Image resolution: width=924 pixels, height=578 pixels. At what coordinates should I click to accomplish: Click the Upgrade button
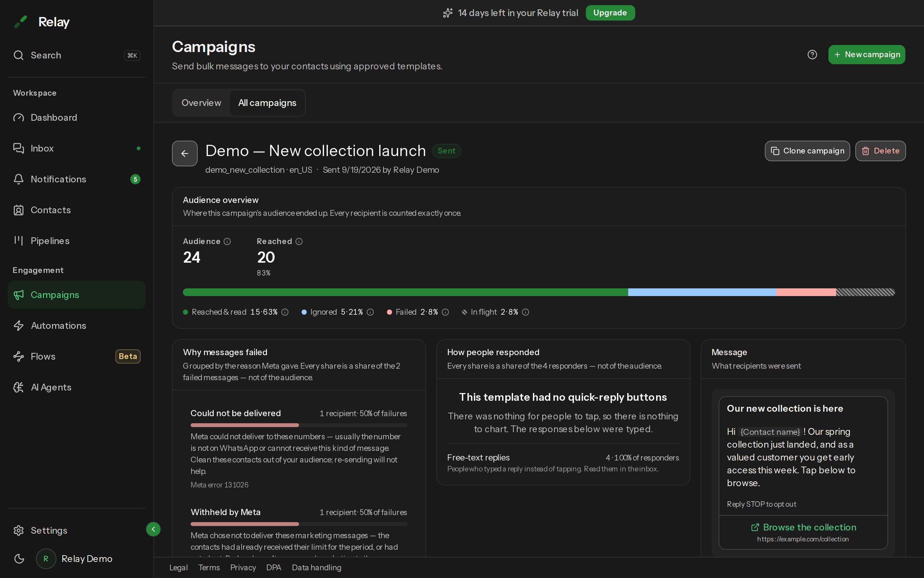610,13
